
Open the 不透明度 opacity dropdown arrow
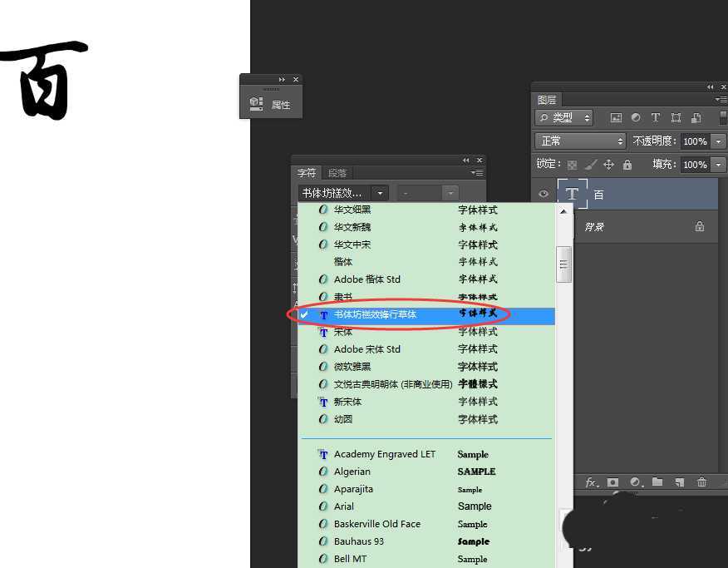pyautogui.click(x=719, y=141)
